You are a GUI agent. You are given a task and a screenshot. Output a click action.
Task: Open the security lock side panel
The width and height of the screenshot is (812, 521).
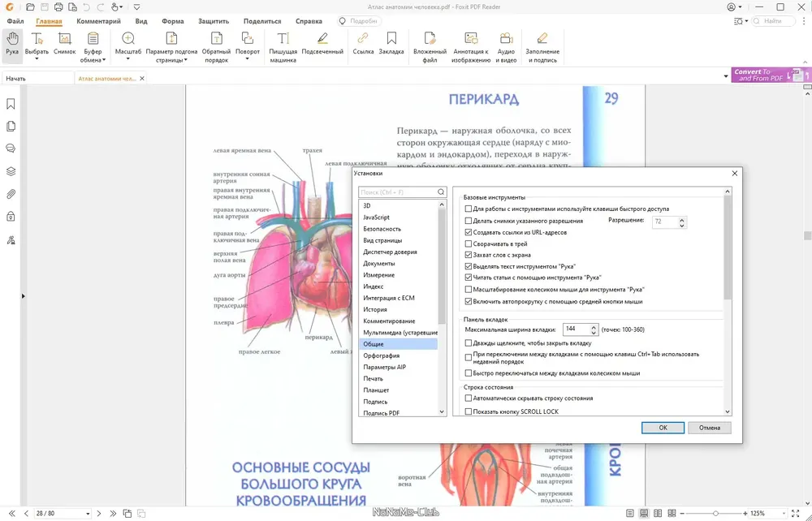click(11, 217)
